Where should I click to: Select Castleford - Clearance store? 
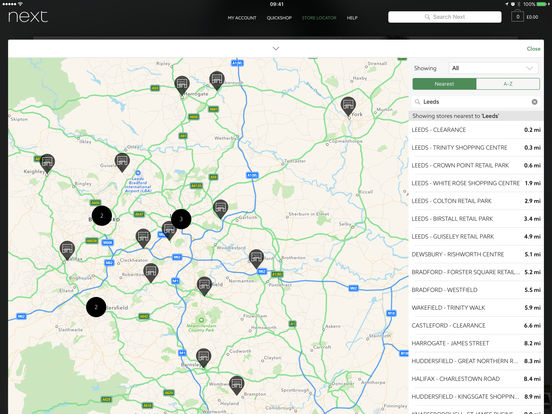pyautogui.click(x=476, y=325)
